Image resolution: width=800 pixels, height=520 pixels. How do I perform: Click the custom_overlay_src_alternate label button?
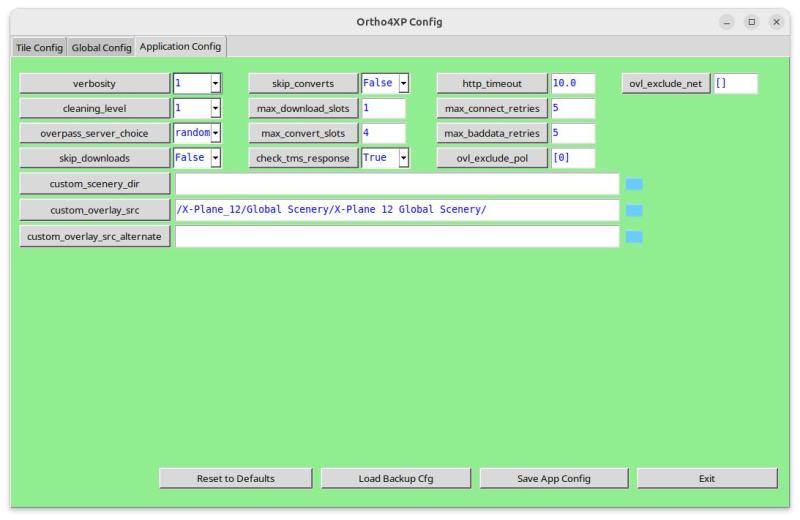[x=94, y=237]
